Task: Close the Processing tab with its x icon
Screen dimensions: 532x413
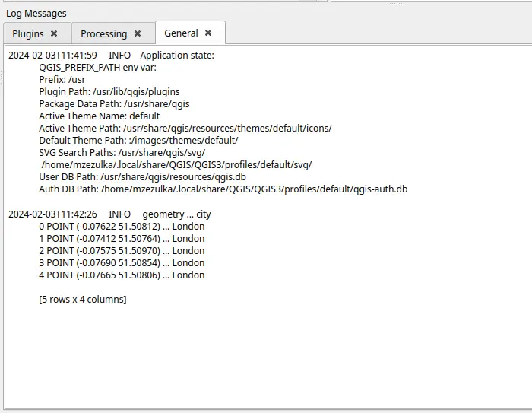Action: (138, 33)
